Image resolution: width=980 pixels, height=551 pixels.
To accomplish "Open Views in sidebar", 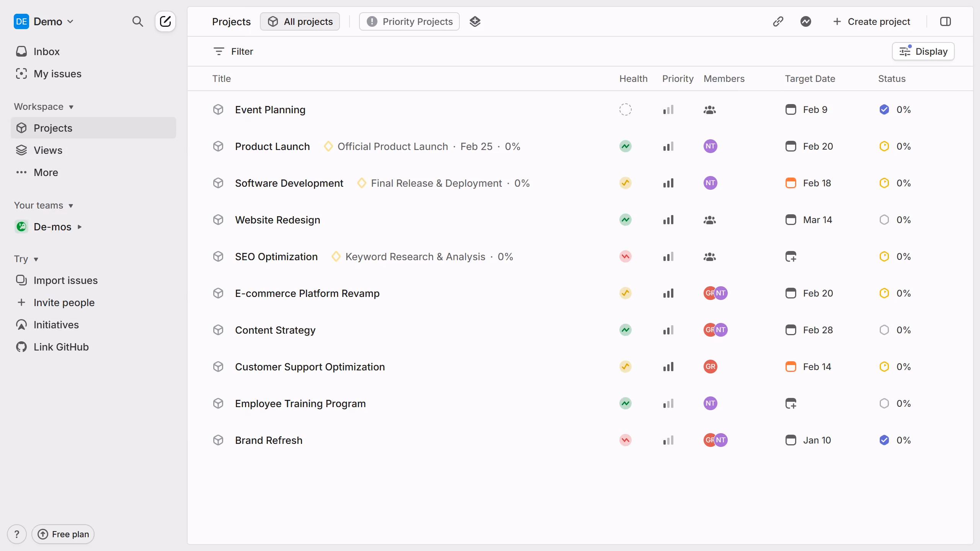I will [93, 150].
